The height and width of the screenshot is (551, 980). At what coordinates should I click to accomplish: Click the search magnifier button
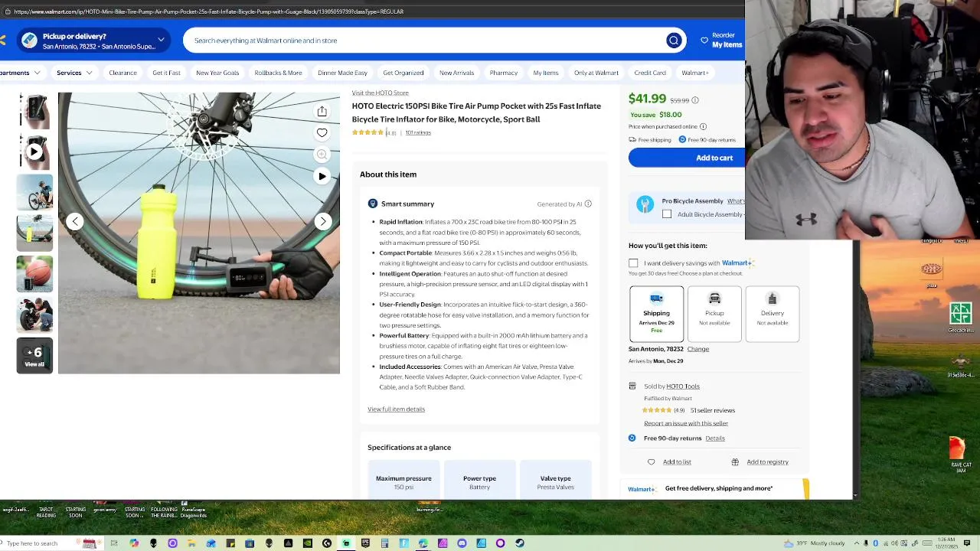pos(674,41)
